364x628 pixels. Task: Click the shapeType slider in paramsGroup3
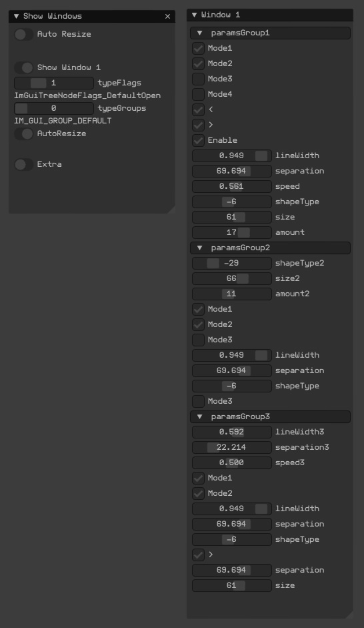coord(232,539)
